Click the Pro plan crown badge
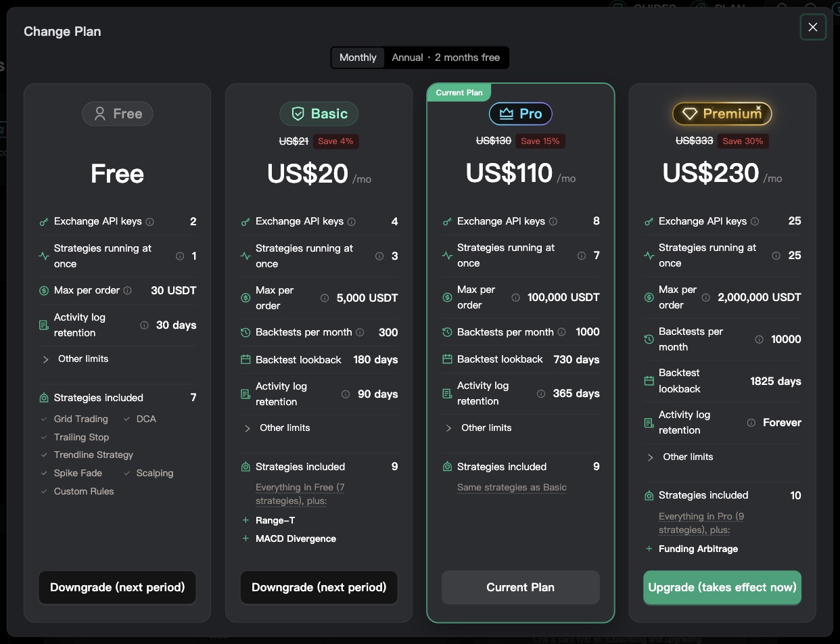This screenshot has height=644, width=840. point(521,114)
